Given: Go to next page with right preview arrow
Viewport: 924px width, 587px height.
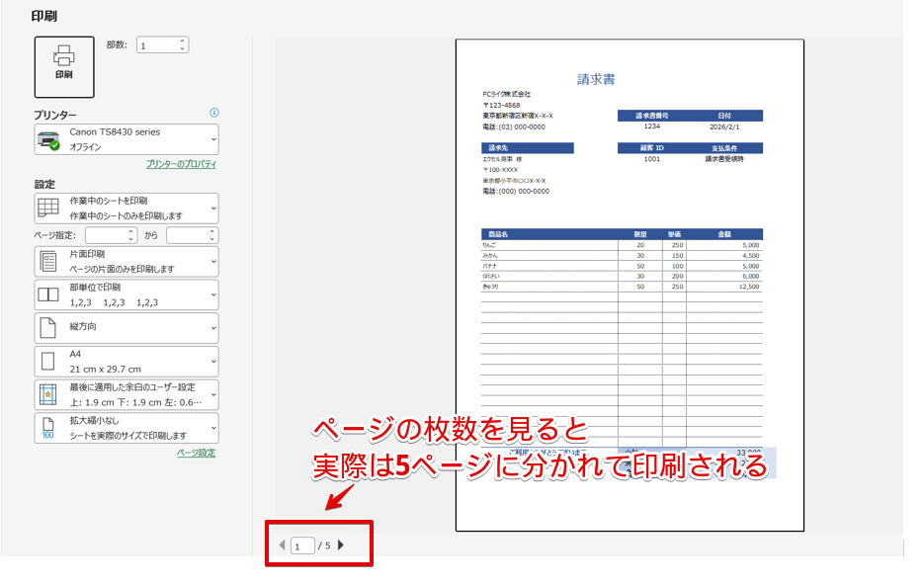Looking at the screenshot, I should point(342,545).
